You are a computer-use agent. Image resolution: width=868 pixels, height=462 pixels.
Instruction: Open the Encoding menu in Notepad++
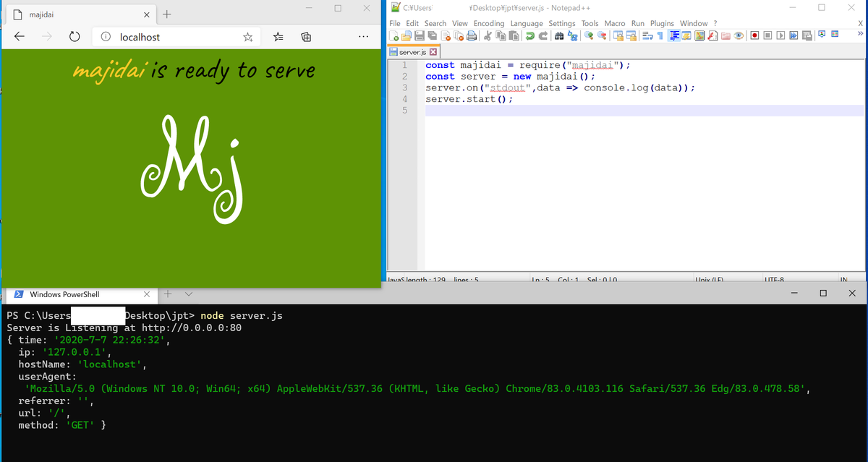tap(489, 23)
